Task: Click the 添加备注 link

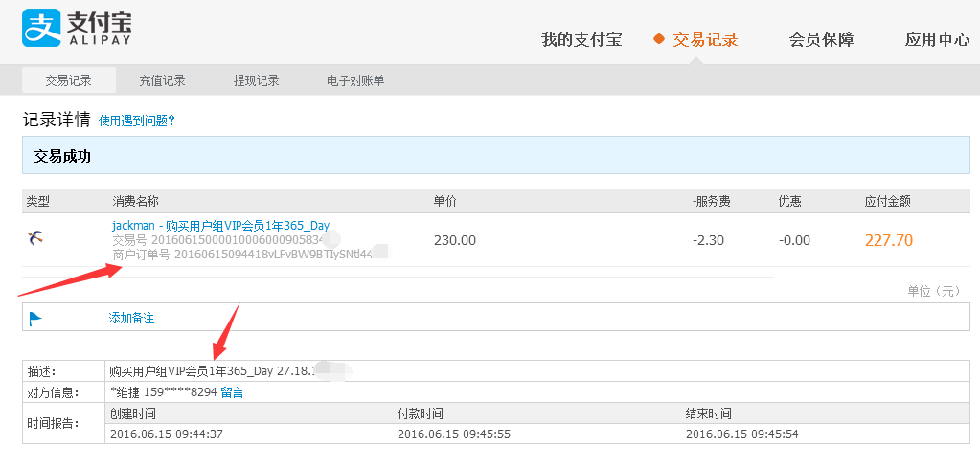Action: tap(131, 318)
